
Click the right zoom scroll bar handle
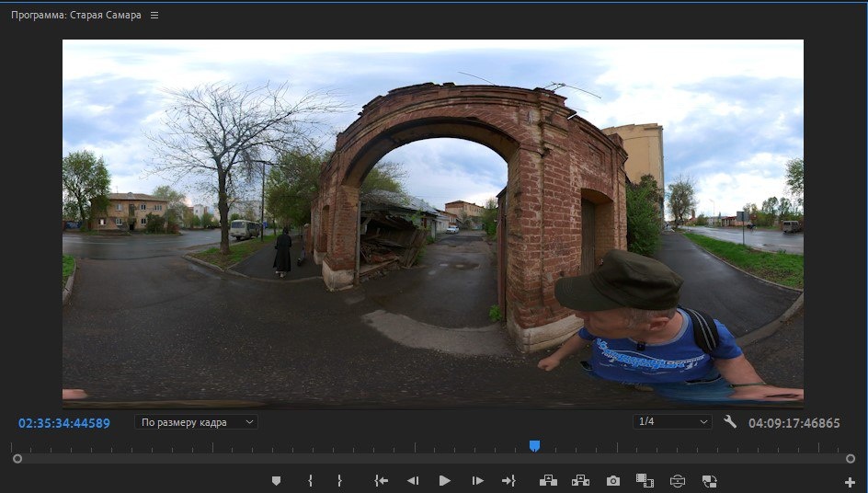tap(851, 459)
